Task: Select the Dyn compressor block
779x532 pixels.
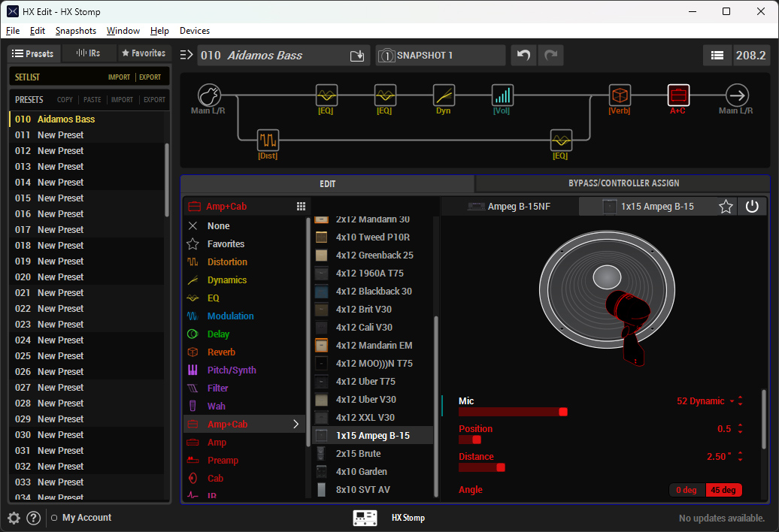Action: (444, 95)
